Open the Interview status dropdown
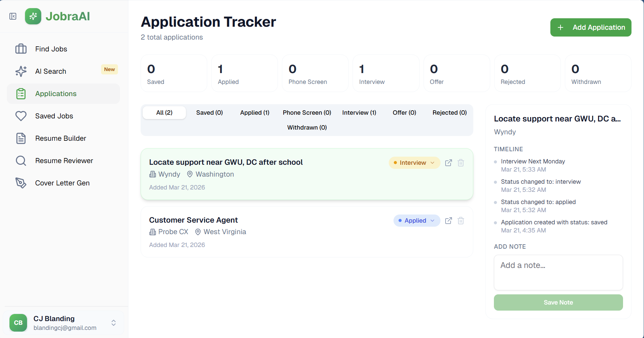644x338 pixels. point(414,163)
